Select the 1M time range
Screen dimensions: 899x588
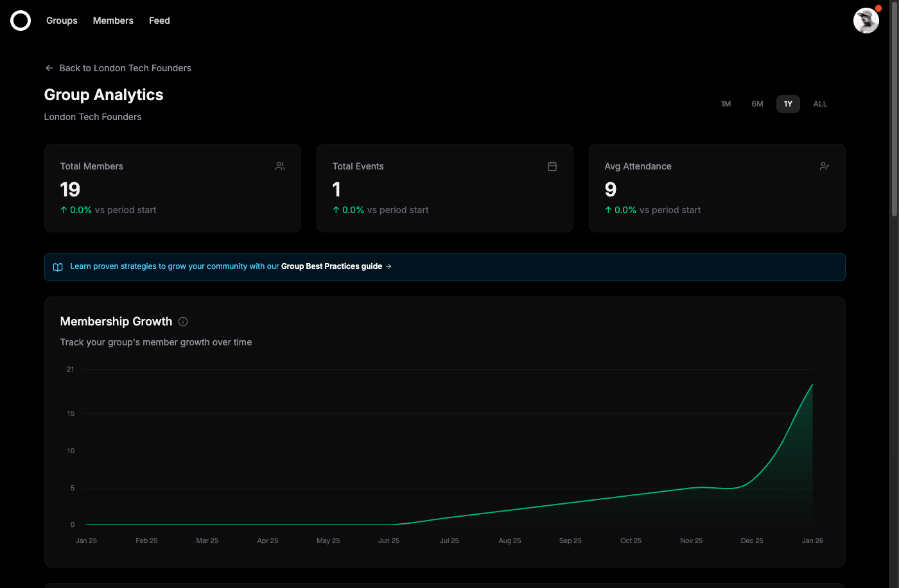coord(726,103)
